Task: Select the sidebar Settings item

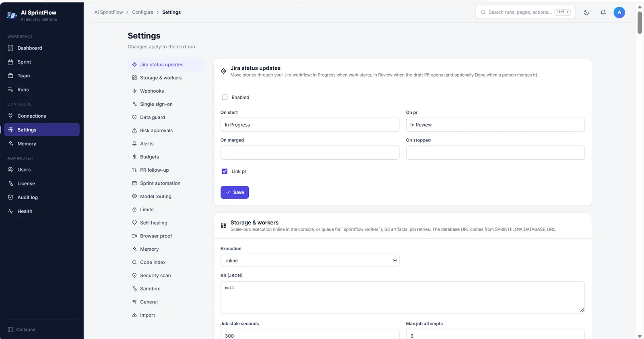Action: pos(42,130)
